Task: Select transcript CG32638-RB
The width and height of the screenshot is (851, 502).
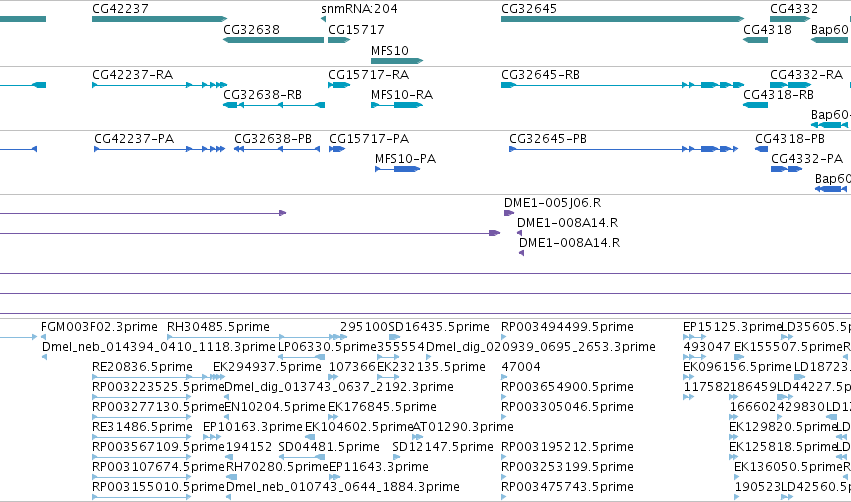Action: pyautogui.click(x=263, y=94)
